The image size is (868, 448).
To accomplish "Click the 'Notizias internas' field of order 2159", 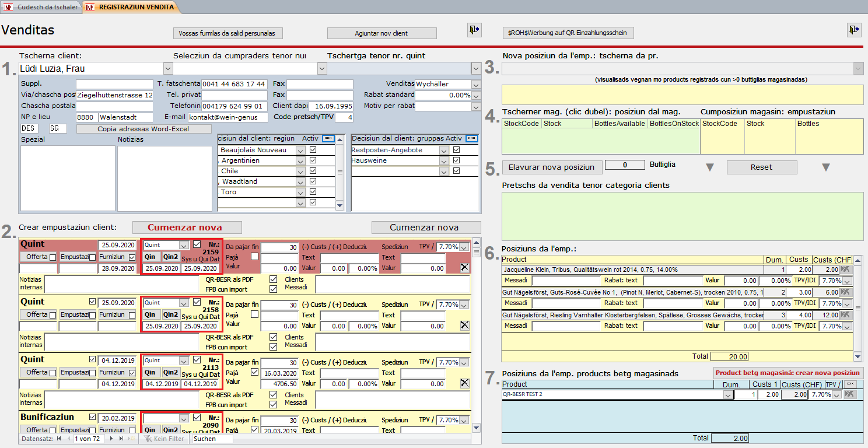I will point(121,284).
